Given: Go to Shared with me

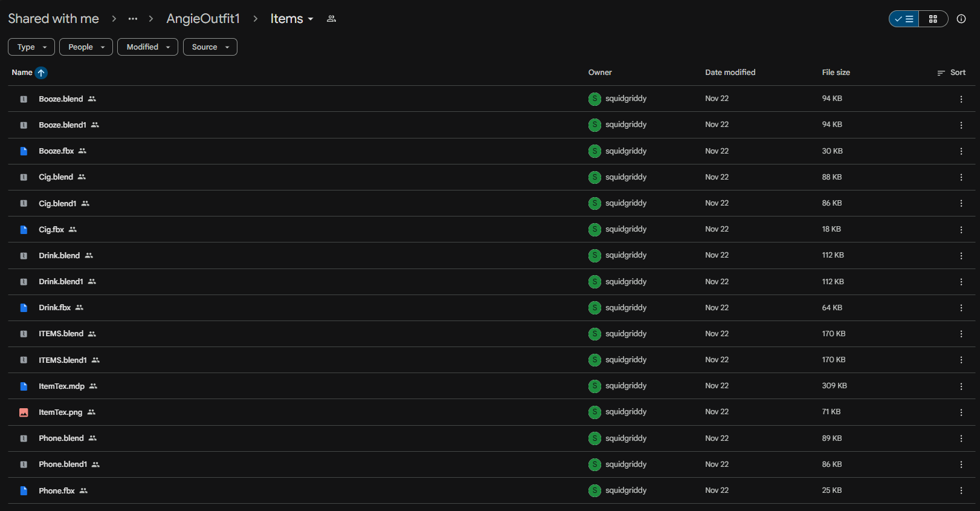Looking at the screenshot, I should point(53,19).
